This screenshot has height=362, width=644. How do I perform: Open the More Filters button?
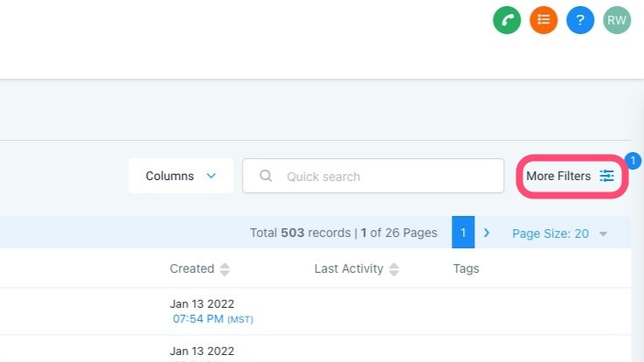(571, 177)
